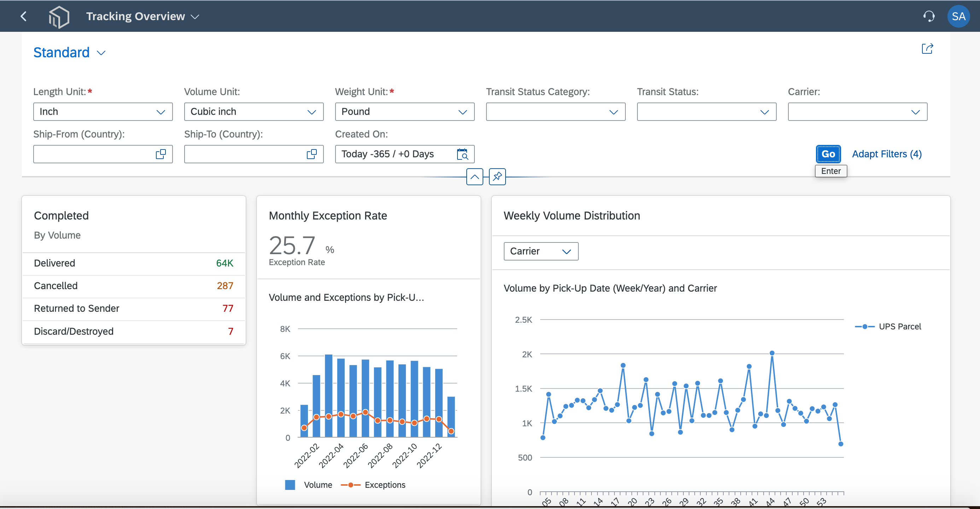Click peak point near week 44
Screen dimensions: 980x509
tap(772, 353)
